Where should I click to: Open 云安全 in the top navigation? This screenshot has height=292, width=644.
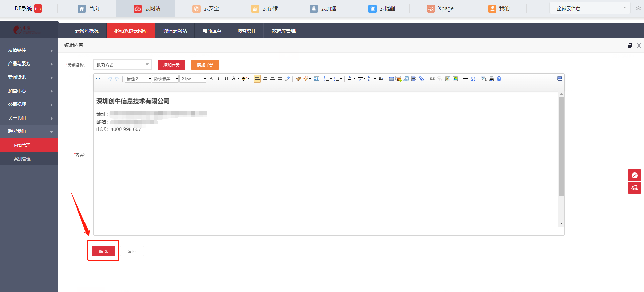tap(206, 8)
